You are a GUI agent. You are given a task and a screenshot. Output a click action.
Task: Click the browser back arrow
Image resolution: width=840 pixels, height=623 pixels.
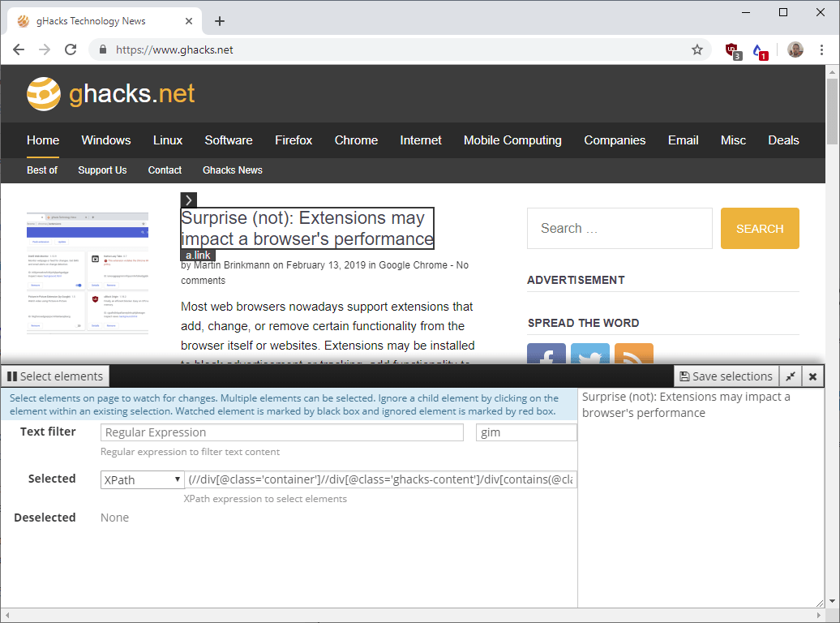19,49
